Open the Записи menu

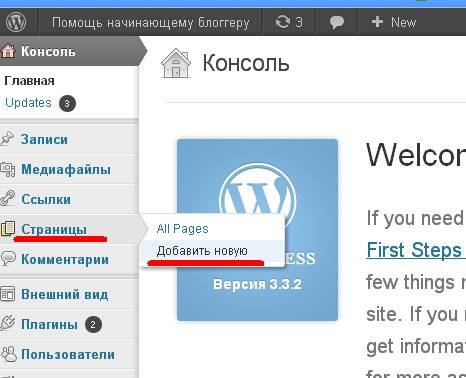(x=44, y=139)
